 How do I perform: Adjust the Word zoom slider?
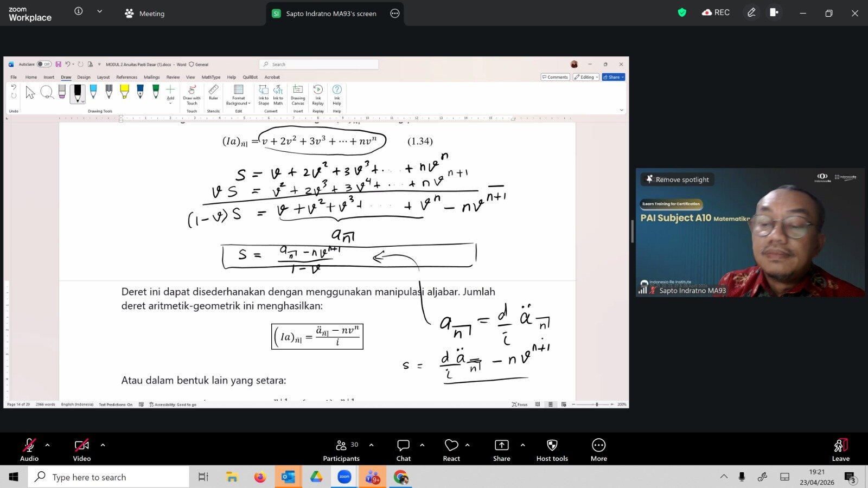click(596, 404)
